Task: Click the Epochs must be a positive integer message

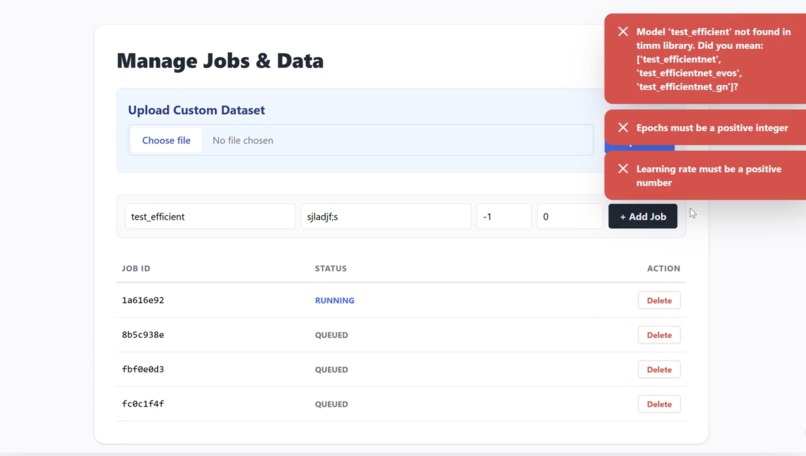Action: (712, 127)
